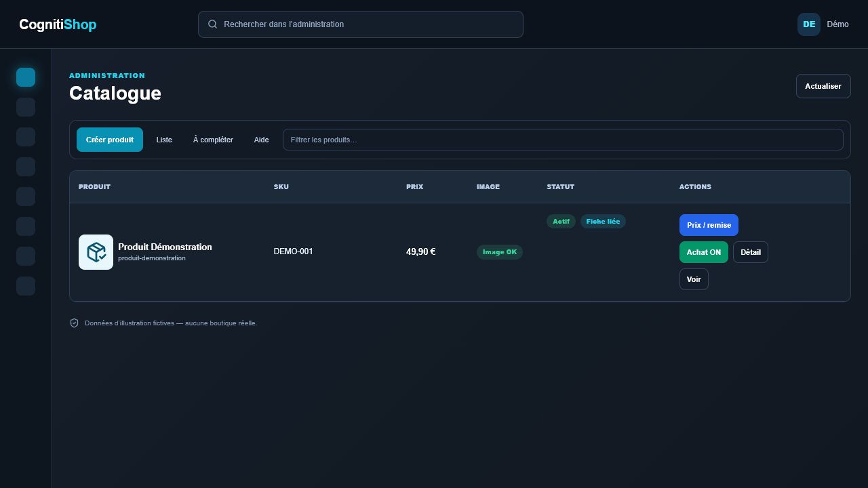The height and width of the screenshot is (488, 868).
Task: Click the PRODUIT column header
Action: [x=94, y=187]
